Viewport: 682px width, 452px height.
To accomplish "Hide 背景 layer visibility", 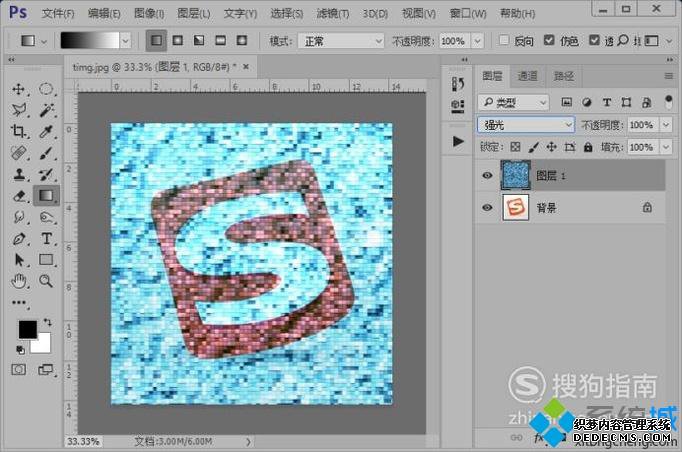I will (487, 208).
